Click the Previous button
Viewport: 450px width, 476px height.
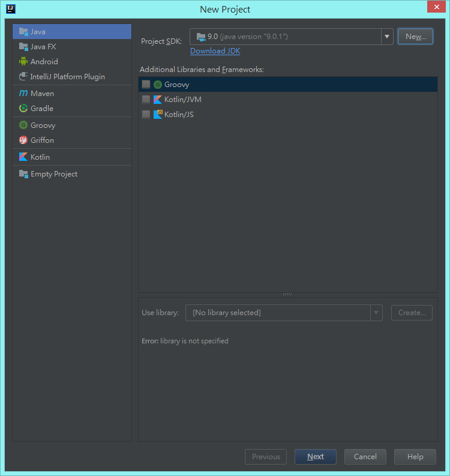pyautogui.click(x=266, y=457)
